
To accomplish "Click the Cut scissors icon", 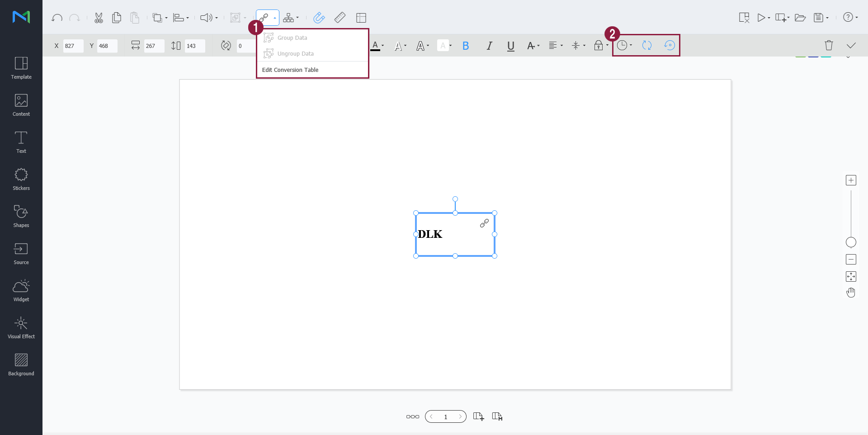I will pos(99,18).
